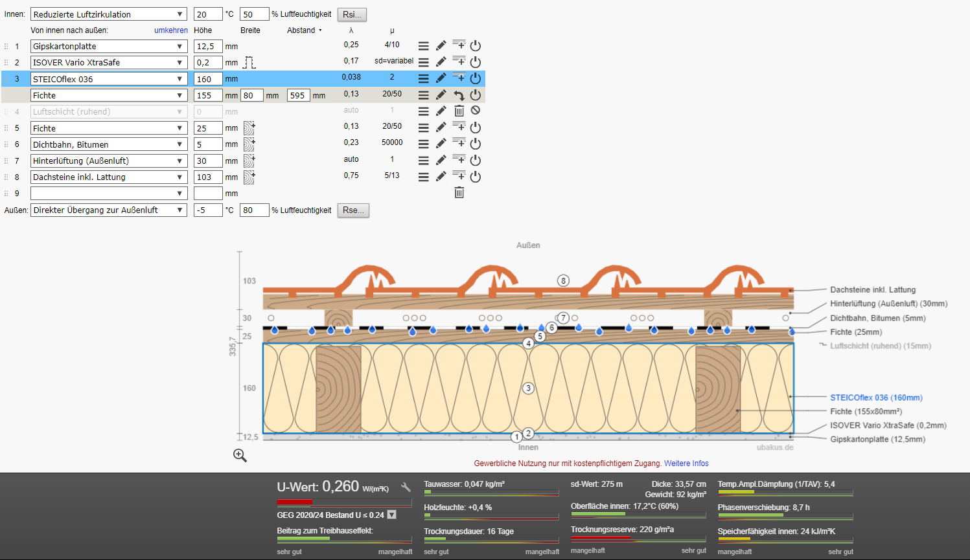Open the Hinterlüftung (Außenluft) material dropdown
The height and width of the screenshot is (560, 970).
(x=109, y=161)
